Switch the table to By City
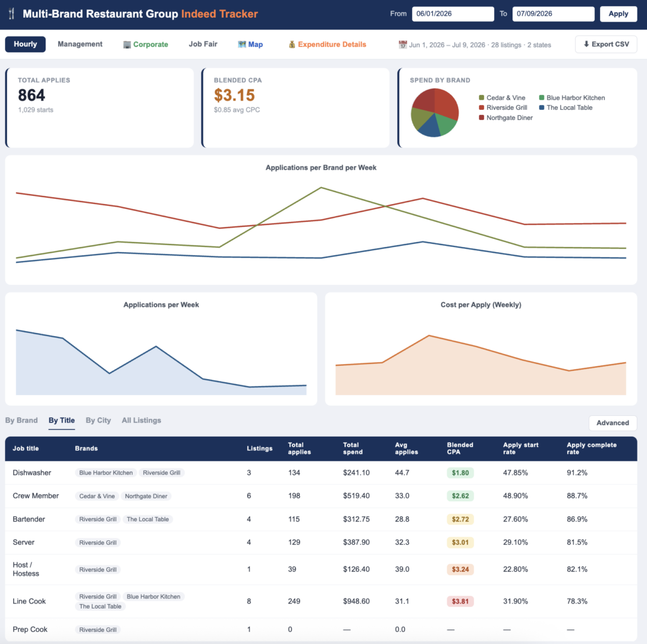Screen dimensions: 647x644 click(x=98, y=420)
